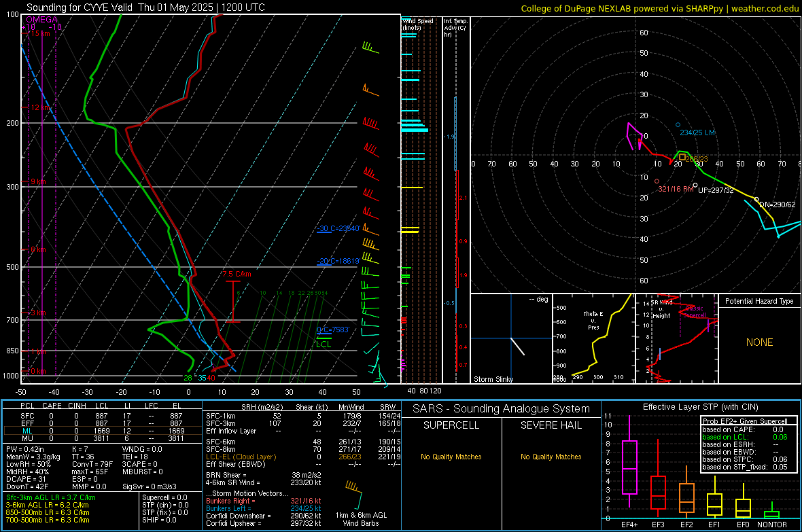Screen dimensions: 802x532
Task: Click the 'ConvT = 79F' value
Action: 92,464
